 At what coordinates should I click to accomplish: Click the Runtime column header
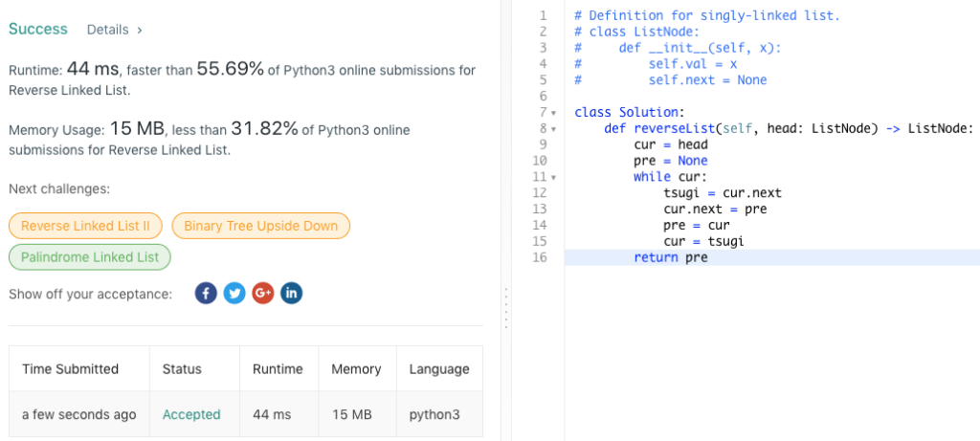click(278, 369)
